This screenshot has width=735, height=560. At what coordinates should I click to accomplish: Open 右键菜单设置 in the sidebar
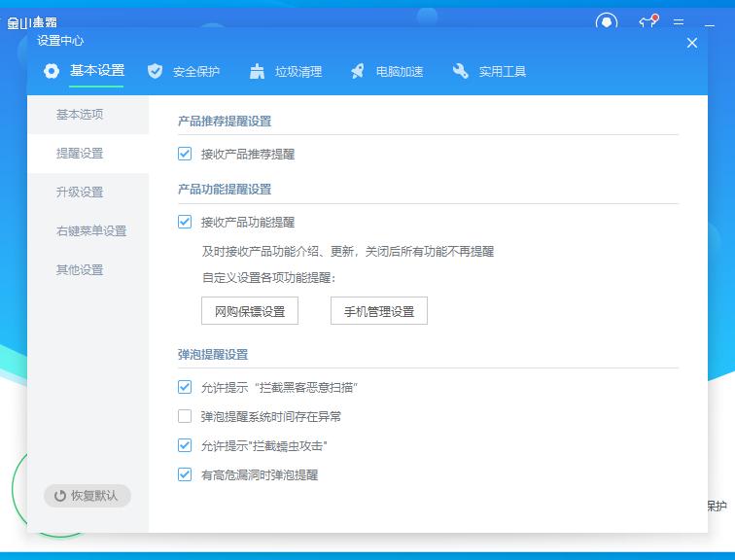click(x=88, y=231)
